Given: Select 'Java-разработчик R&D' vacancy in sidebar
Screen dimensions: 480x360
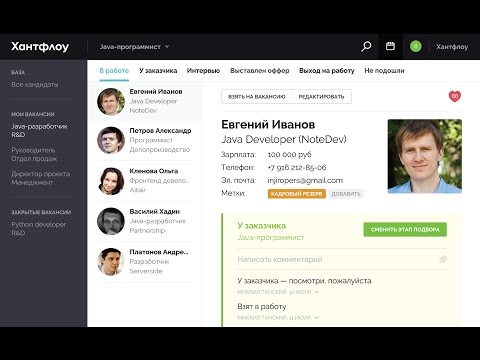Looking at the screenshot, I should (39, 130).
